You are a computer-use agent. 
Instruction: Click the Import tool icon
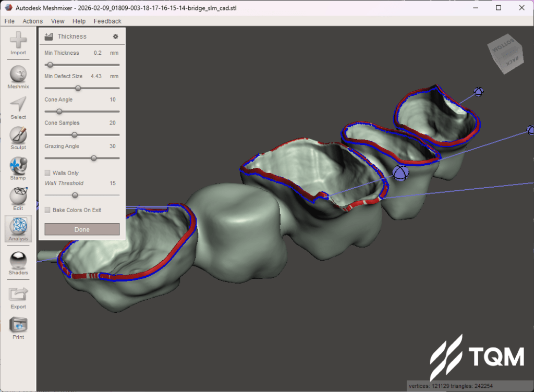(18, 41)
